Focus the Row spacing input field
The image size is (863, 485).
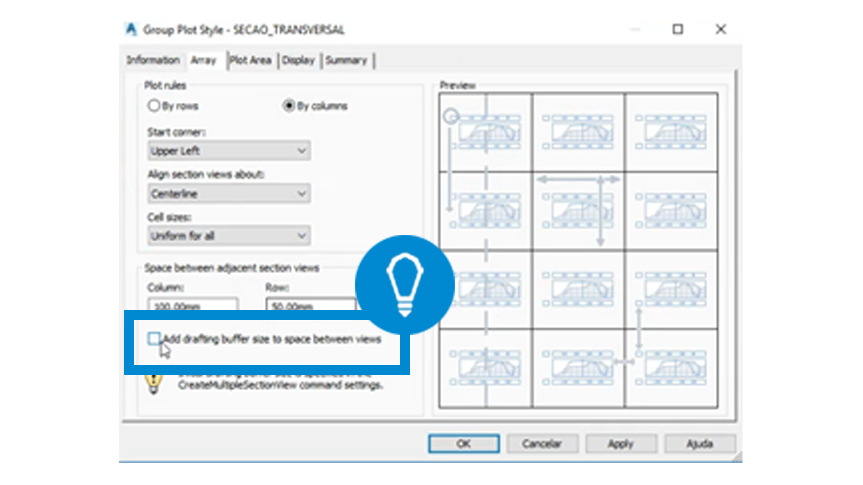click(x=311, y=304)
